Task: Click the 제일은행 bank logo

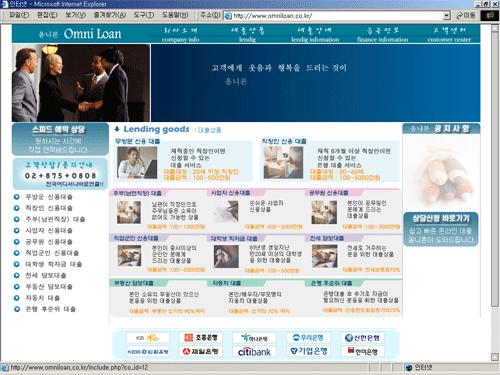Action: coord(200,351)
